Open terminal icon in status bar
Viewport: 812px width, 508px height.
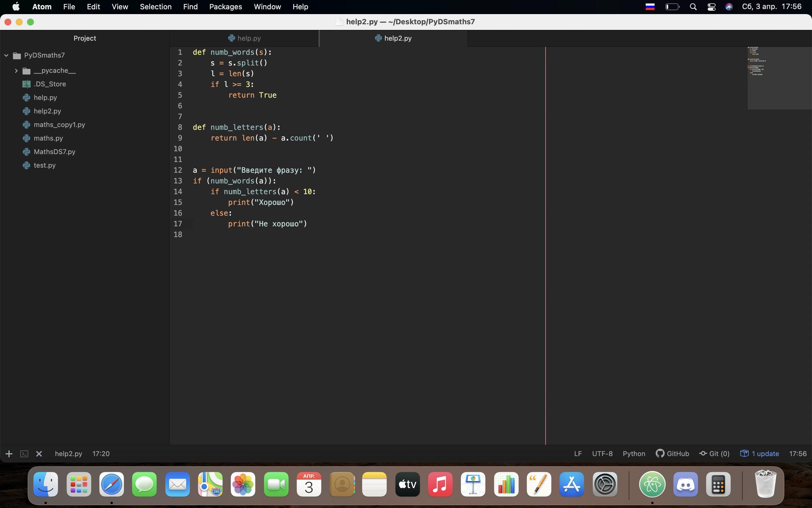(24, 454)
